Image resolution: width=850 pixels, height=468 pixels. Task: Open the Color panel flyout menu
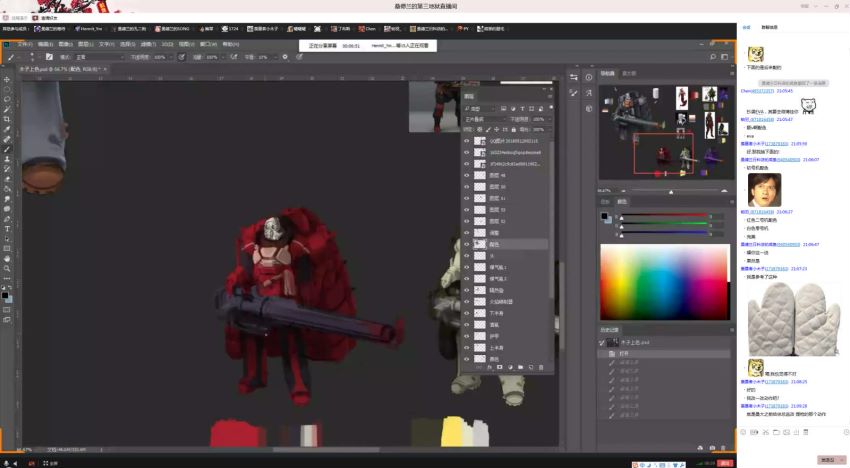[x=731, y=202]
